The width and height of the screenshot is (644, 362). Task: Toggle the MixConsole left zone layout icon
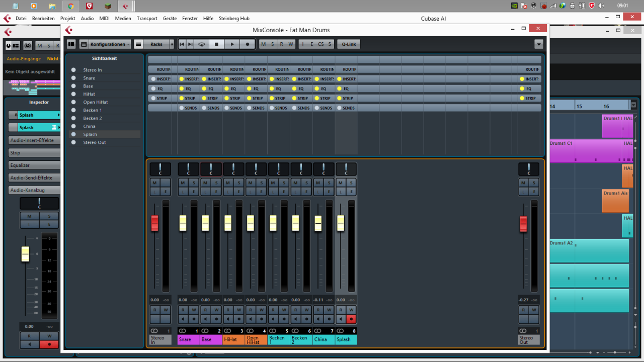pos(71,44)
